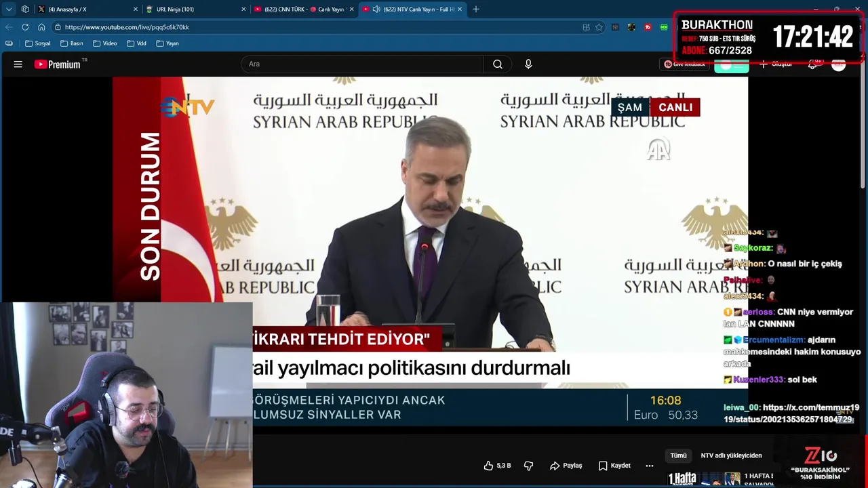This screenshot has width=868, height=488.
Task: Click the YouTube search magnifier button
Action: point(498,64)
